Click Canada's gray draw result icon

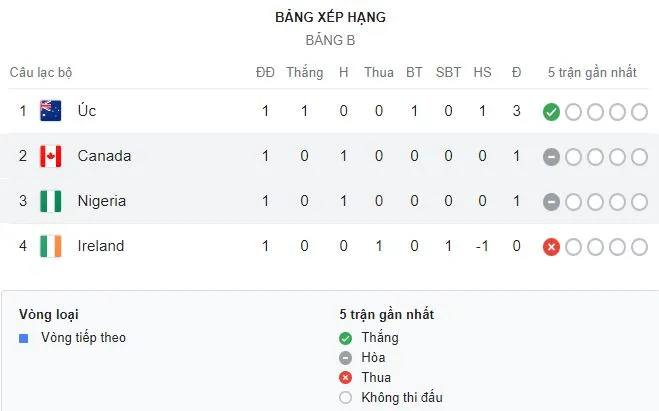pos(551,157)
